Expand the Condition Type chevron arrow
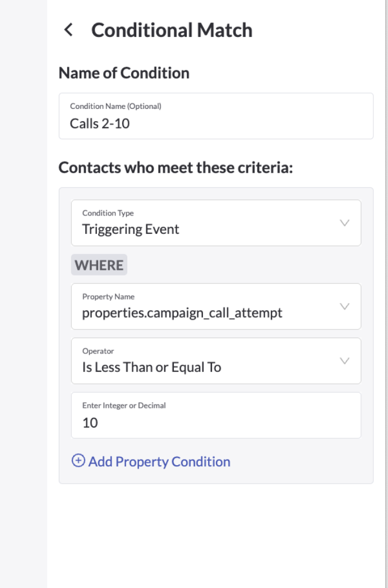The image size is (388, 588). click(345, 223)
